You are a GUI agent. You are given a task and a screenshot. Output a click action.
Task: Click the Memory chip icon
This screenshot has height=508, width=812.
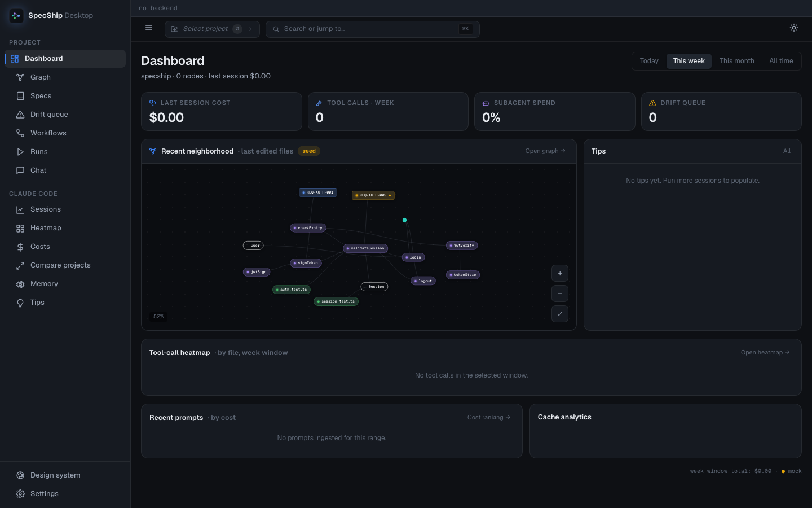[x=20, y=284]
